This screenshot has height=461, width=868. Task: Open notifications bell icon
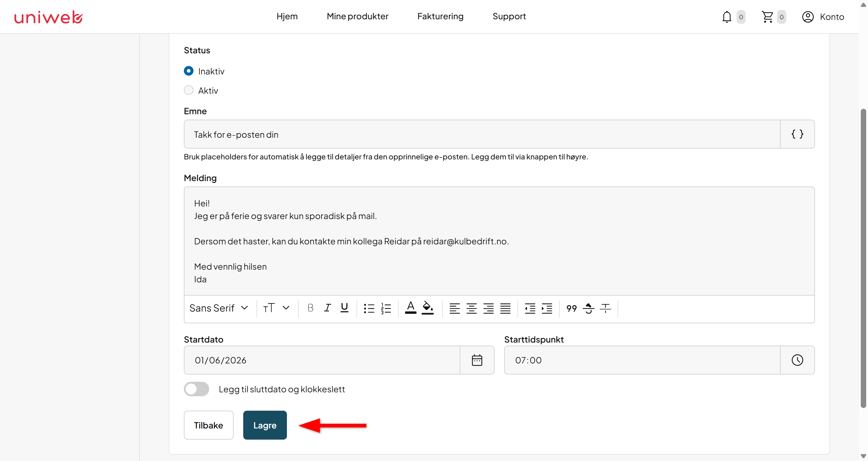tap(727, 17)
